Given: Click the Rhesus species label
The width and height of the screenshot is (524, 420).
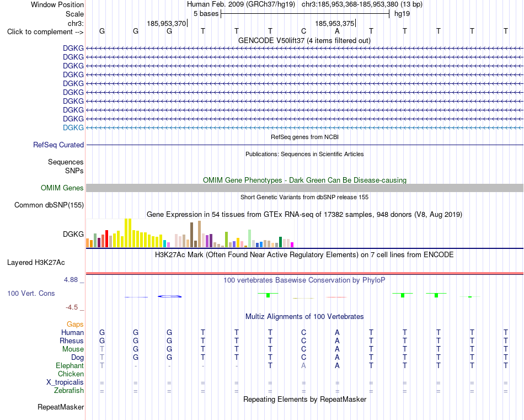Looking at the screenshot, I should tap(72, 341).
